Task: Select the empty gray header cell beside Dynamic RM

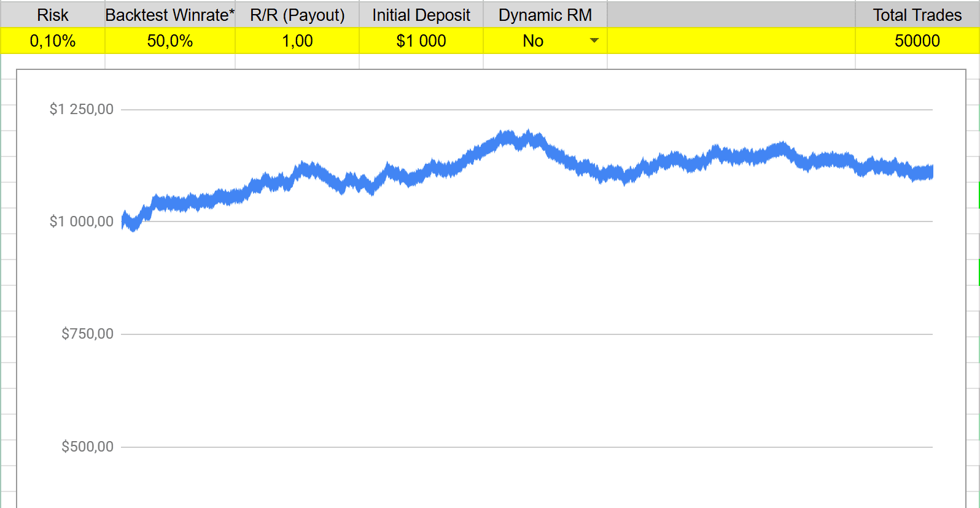Action: (x=731, y=15)
